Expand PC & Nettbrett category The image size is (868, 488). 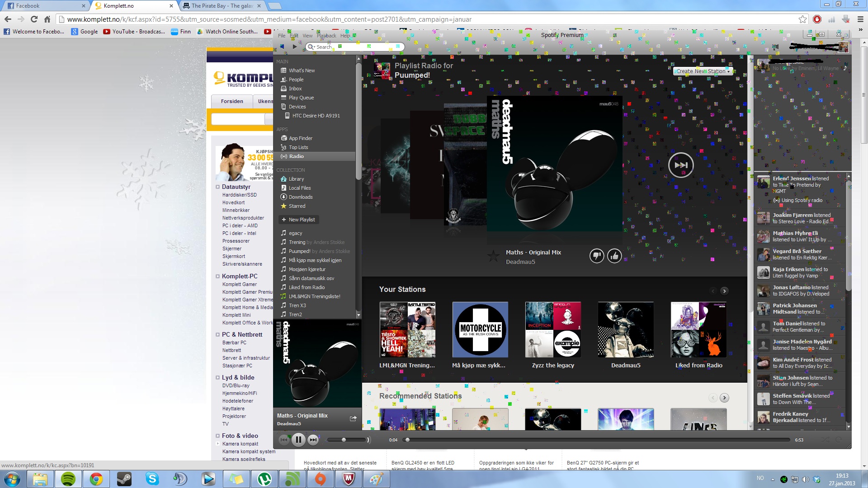click(217, 334)
